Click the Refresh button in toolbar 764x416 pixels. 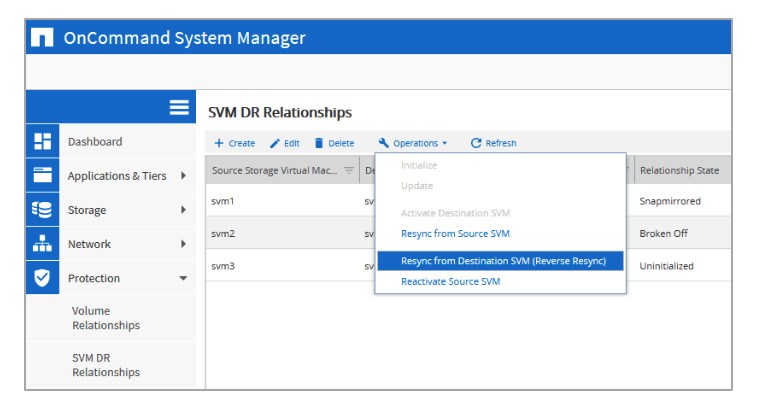pyautogui.click(x=493, y=143)
